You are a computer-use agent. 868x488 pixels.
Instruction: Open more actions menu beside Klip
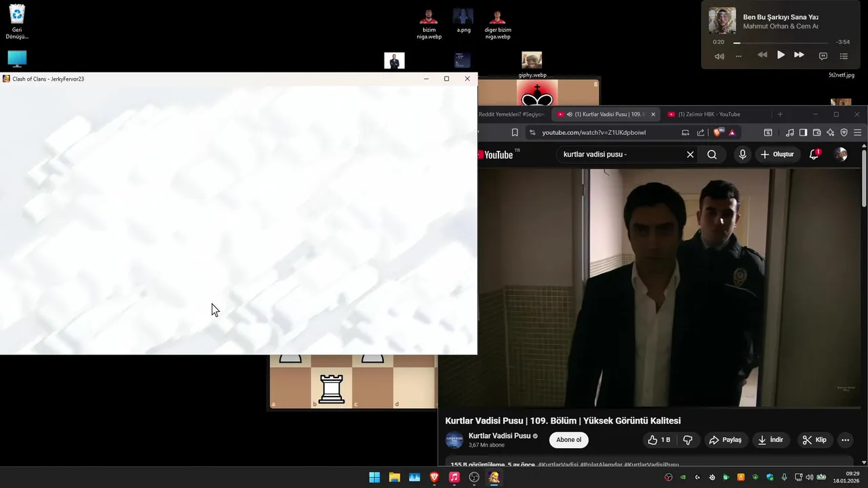845,440
